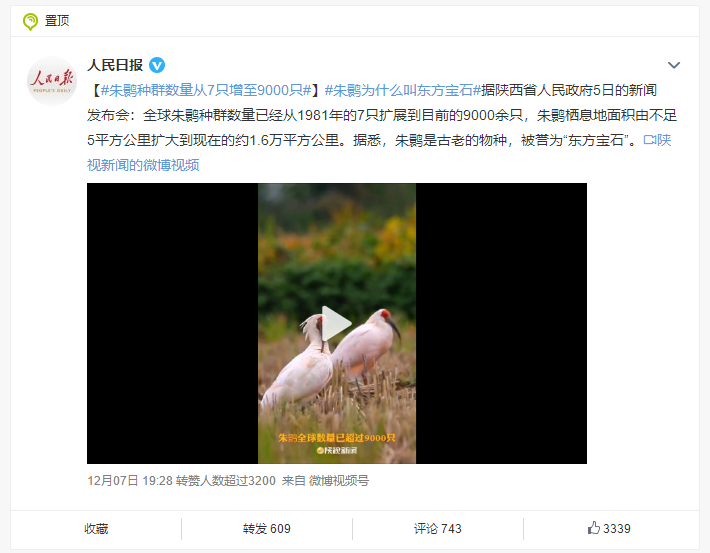This screenshot has height=553, width=710.
Task: Click the thumbs-up like icon
Action: [594, 528]
